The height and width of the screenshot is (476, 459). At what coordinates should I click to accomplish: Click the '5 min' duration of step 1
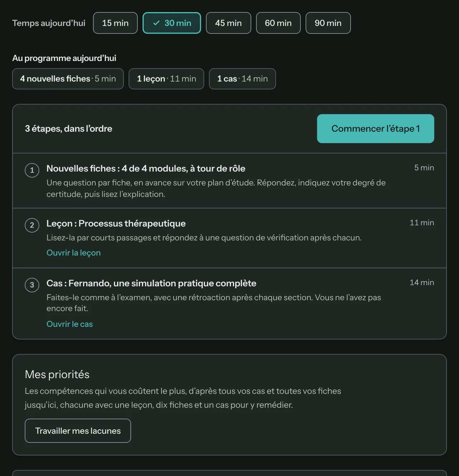[424, 168]
